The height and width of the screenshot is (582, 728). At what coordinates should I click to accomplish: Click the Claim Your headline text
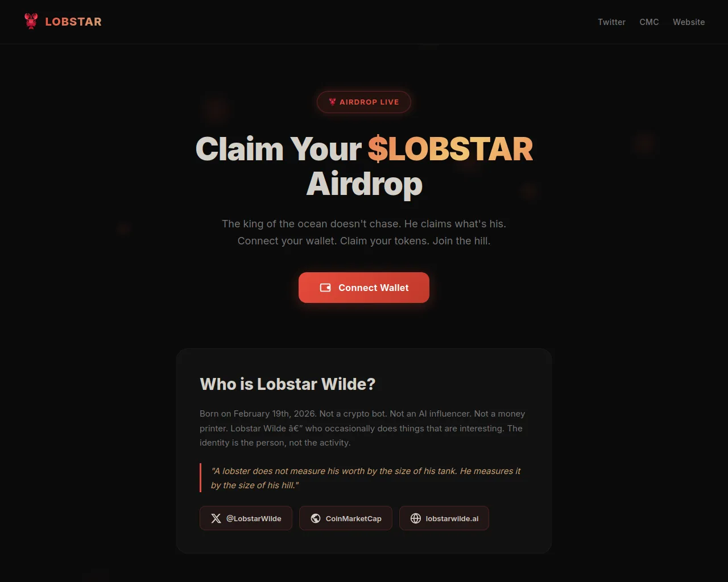point(279,149)
